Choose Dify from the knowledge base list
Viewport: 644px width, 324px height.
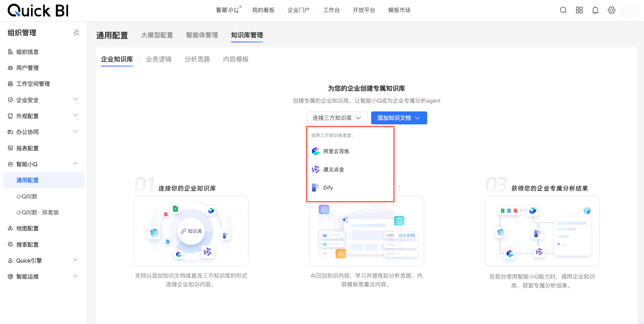(x=350, y=188)
